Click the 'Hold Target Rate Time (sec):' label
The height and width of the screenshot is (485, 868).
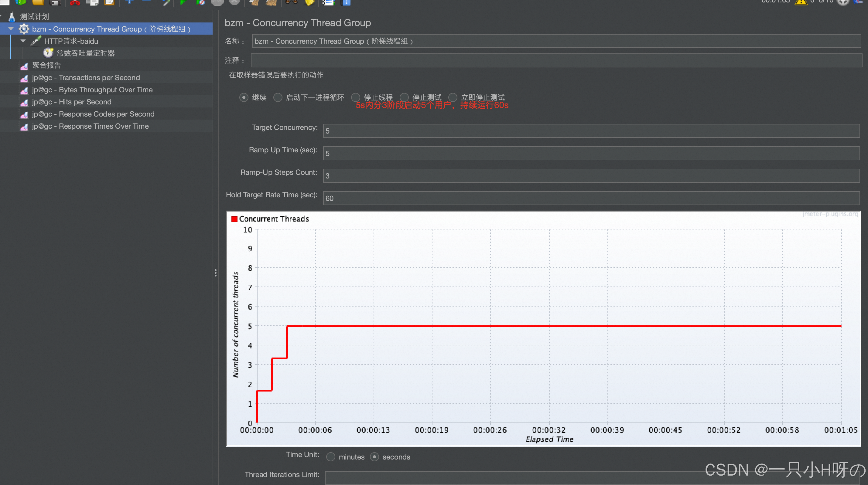(x=272, y=195)
